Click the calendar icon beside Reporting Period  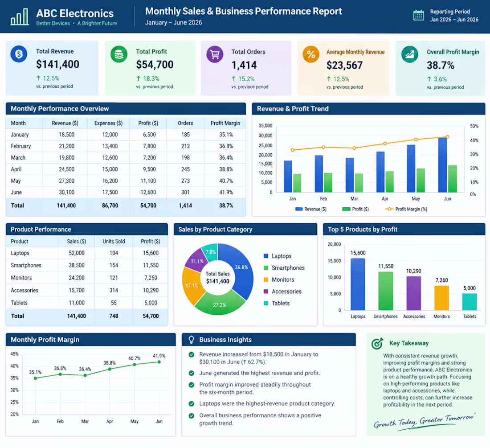[418, 15]
